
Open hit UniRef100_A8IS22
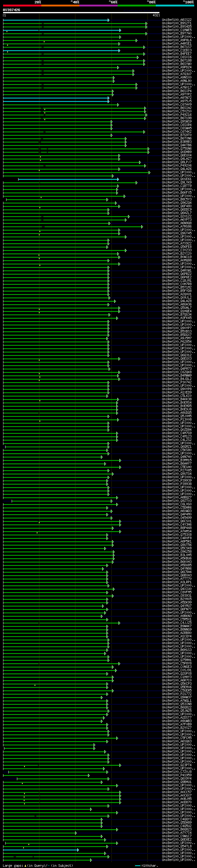click(177, 20)
